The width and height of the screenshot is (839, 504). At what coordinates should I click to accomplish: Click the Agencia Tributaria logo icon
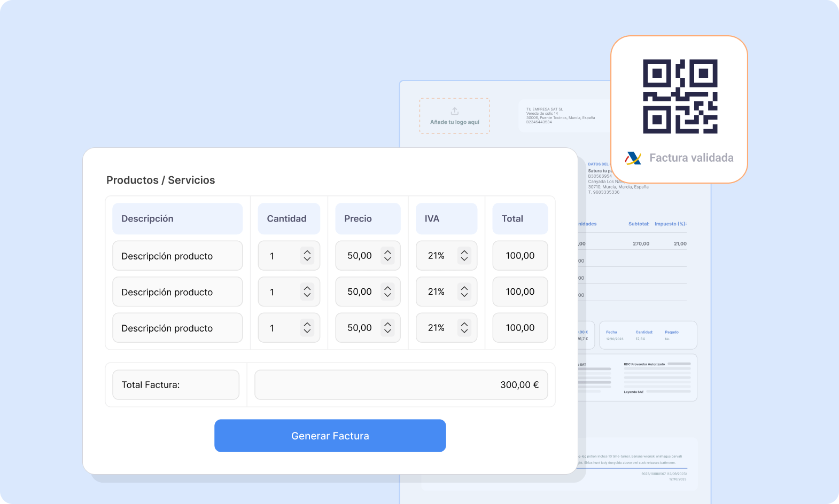[633, 158]
